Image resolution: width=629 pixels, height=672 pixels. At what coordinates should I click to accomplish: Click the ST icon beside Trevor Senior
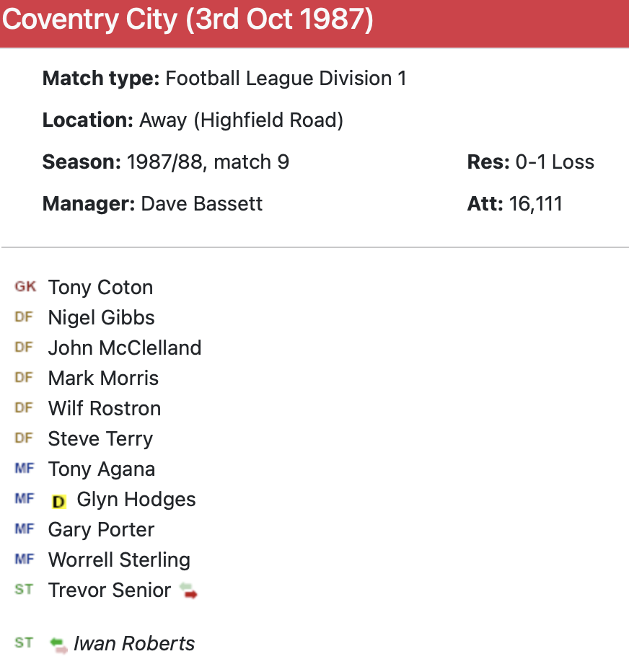24,590
